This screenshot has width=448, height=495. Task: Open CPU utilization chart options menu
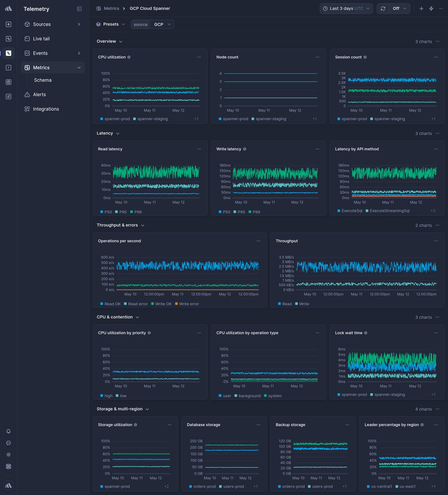[x=199, y=57]
